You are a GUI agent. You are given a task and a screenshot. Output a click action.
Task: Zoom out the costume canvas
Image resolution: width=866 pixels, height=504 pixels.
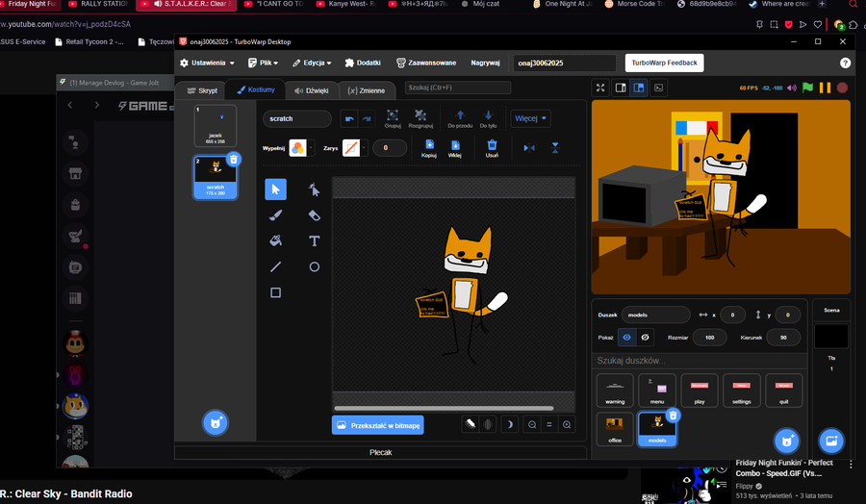point(532,424)
